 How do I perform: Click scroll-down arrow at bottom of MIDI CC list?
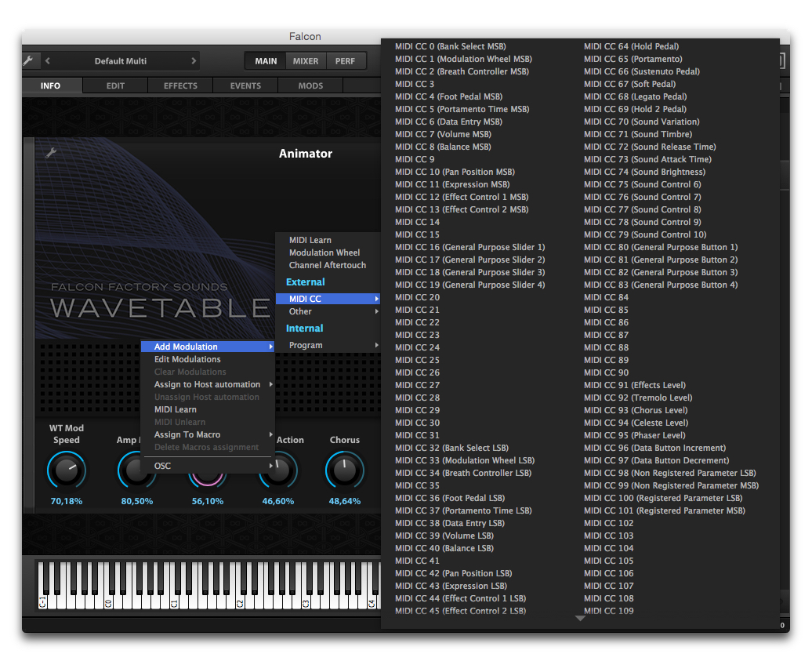tap(580, 618)
